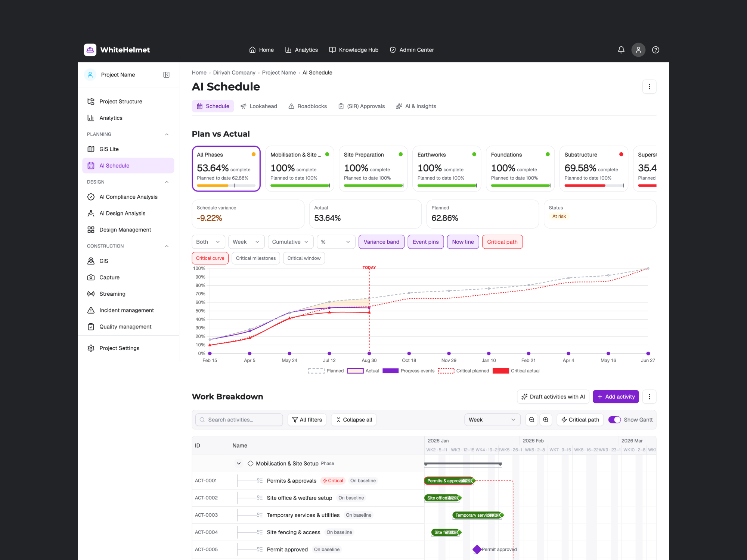The height and width of the screenshot is (560, 747).
Task: Switch to the Roadblocks tab
Action: click(x=308, y=106)
